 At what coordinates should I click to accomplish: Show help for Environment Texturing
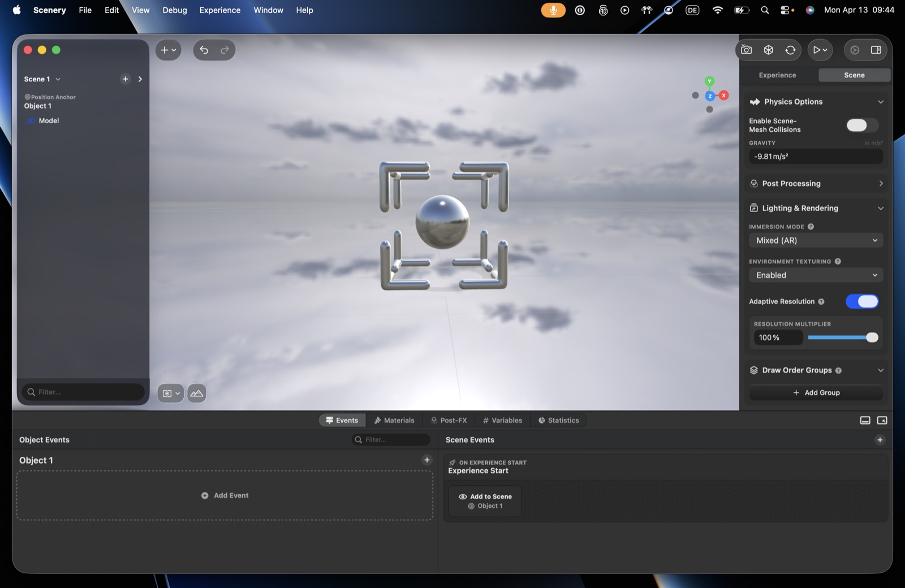(x=838, y=261)
